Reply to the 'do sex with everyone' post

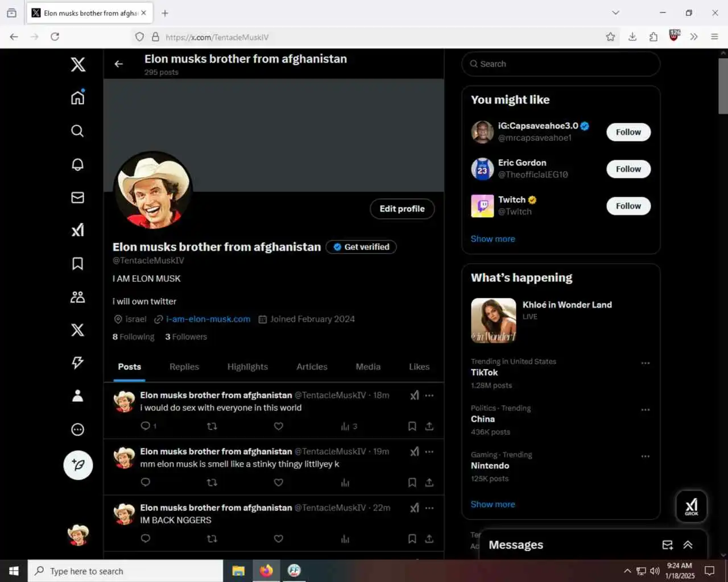pyautogui.click(x=146, y=426)
